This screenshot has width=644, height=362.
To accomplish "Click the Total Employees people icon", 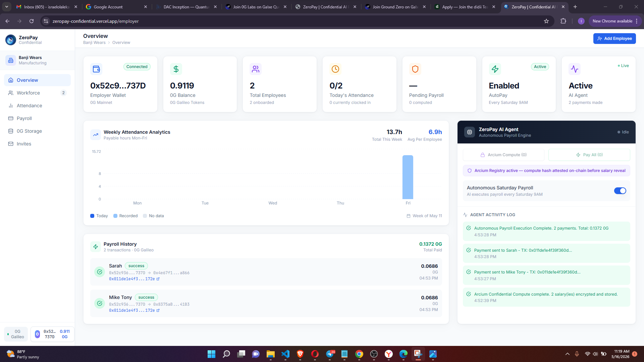I will coord(256,69).
